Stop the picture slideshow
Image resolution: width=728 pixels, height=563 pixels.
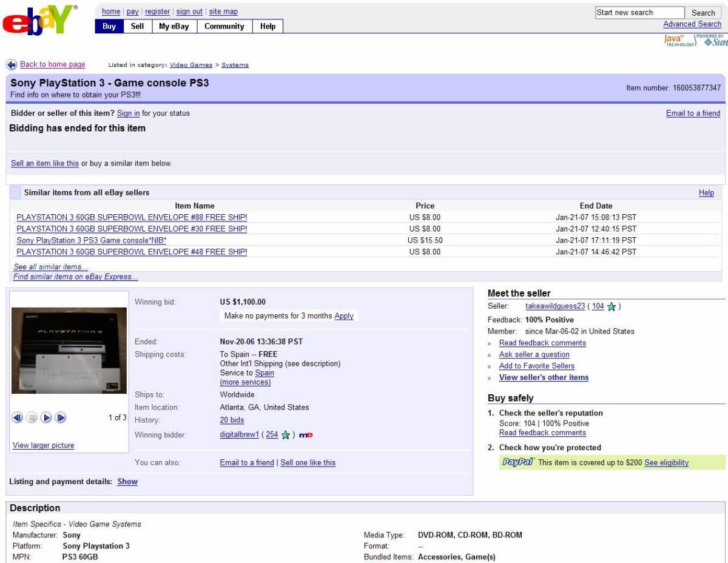[32, 418]
